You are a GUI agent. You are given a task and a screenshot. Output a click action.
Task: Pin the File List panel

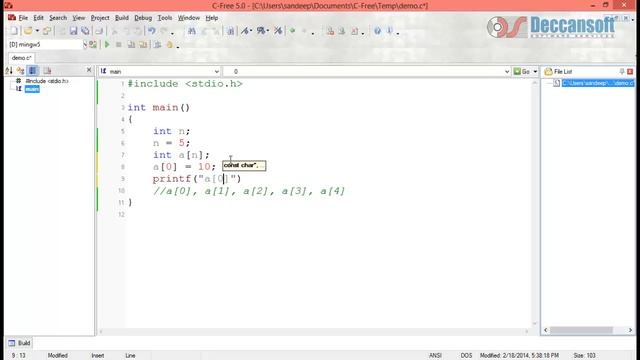[622, 71]
